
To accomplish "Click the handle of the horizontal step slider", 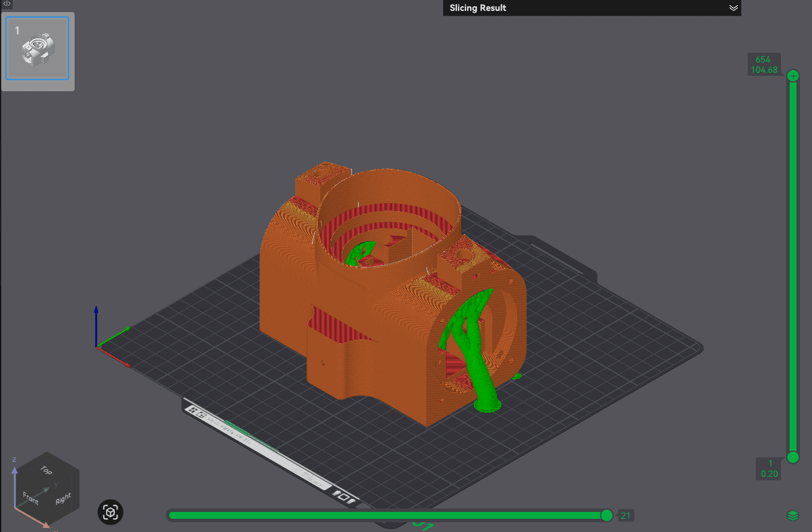I will [607, 515].
